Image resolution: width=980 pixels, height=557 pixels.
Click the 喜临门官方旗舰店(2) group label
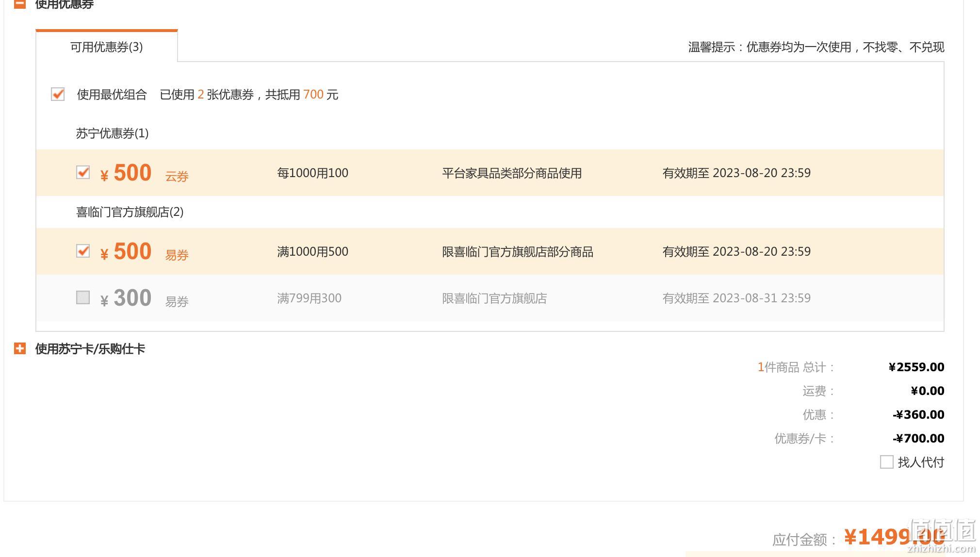pos(130,212)
